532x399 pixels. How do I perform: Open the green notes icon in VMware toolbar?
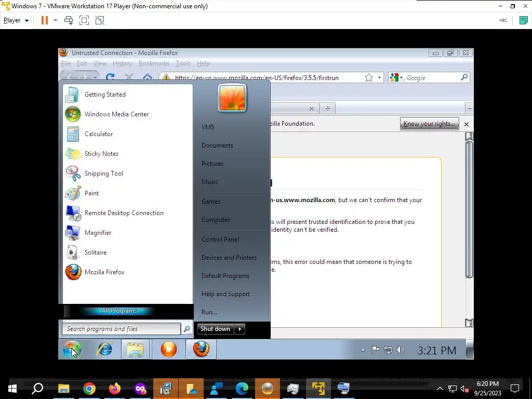(x=524, y=20)
